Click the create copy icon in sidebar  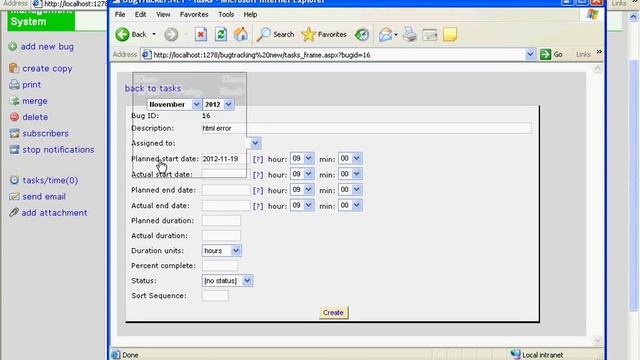click(14, 68)
